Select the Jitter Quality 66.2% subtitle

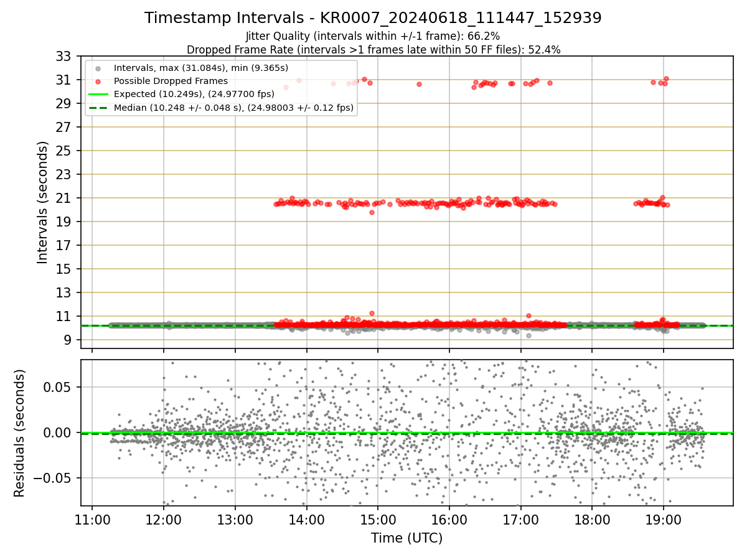(x=372, y=36)
